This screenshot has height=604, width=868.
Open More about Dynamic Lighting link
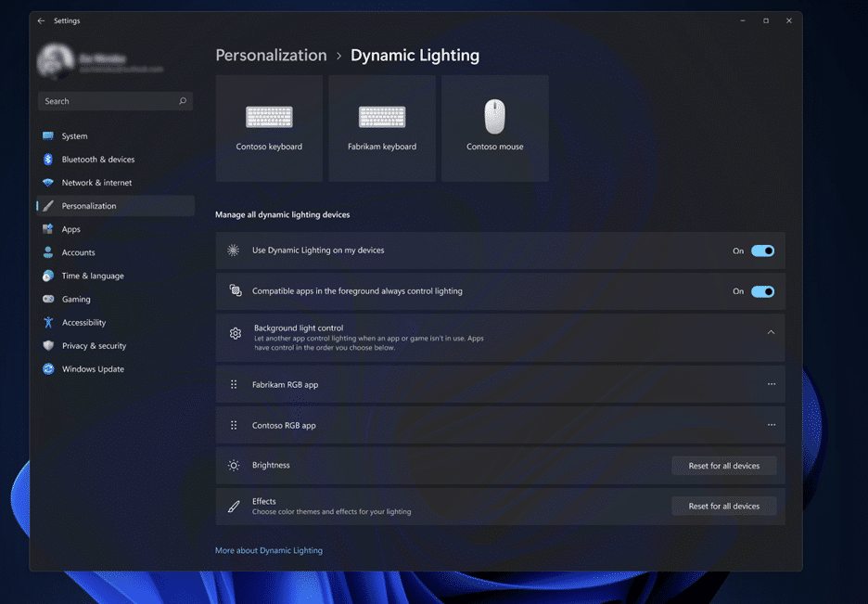coord(269,550)
